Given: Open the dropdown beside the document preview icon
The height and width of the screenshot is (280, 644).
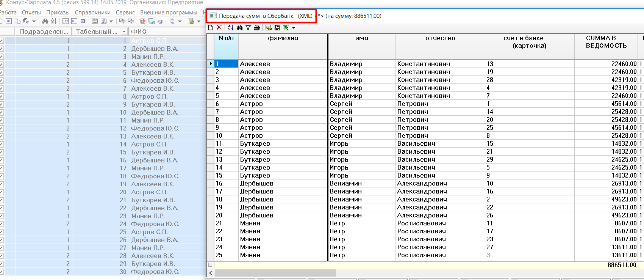Looking at the screenshot, I should pyautogui.click(x=111, y=21).
